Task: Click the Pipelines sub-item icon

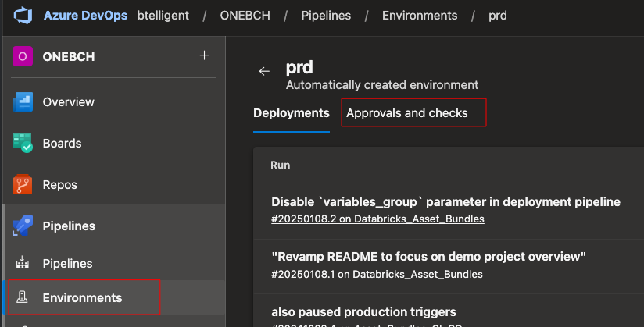Action: (22, 264)
